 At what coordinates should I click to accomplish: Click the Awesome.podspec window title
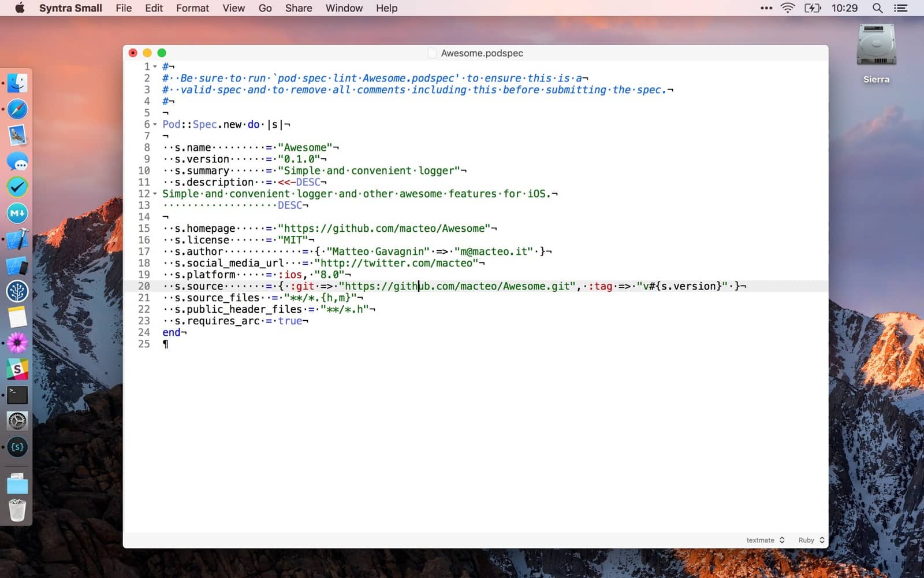pos(482,53)
